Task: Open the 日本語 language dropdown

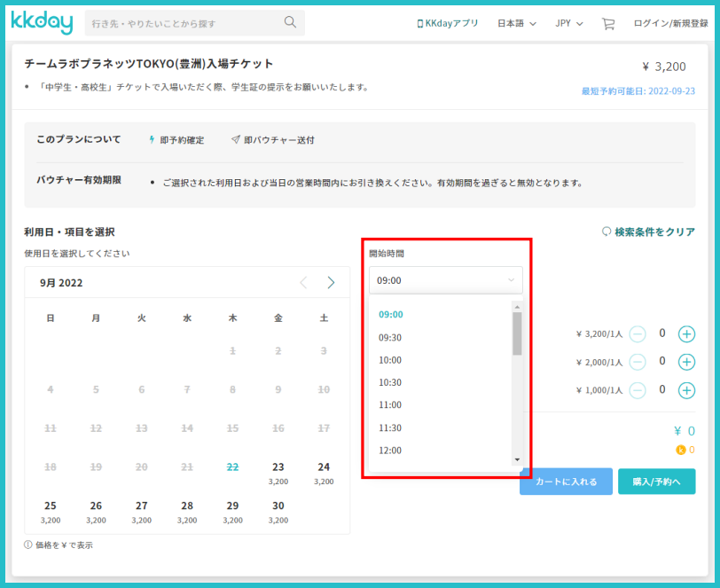Action: (517, 23)
